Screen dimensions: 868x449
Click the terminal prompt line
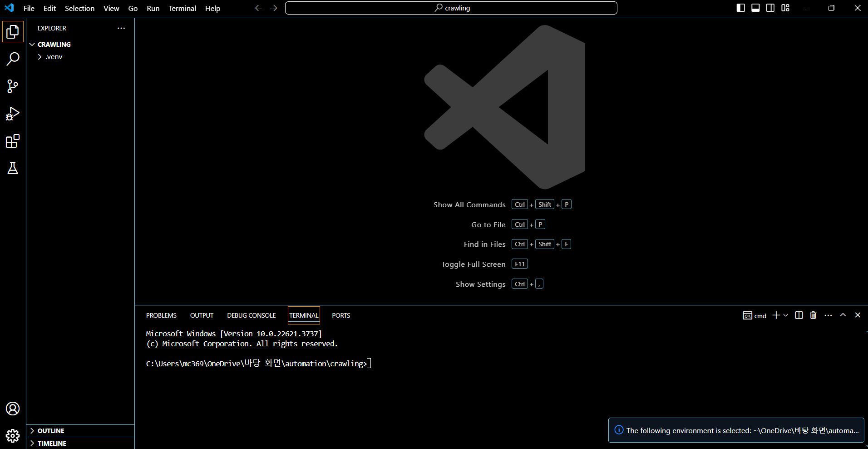point(258,364)
